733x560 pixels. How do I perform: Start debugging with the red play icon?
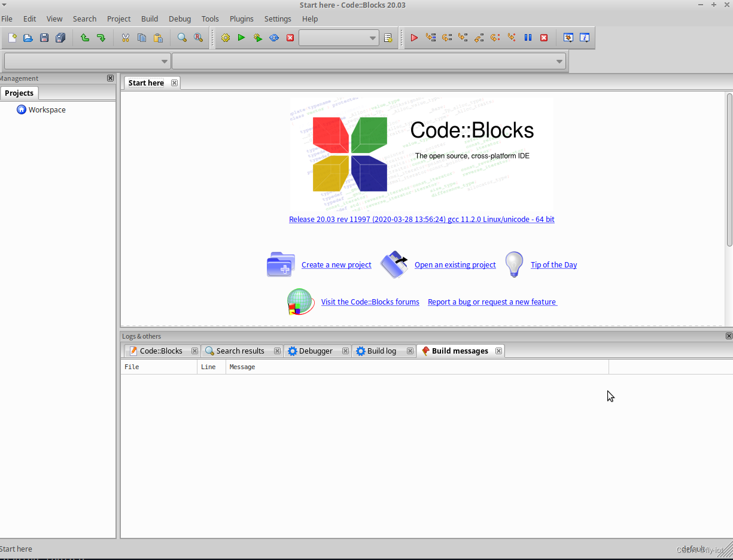pyautogui.click(x=414, y=37)
